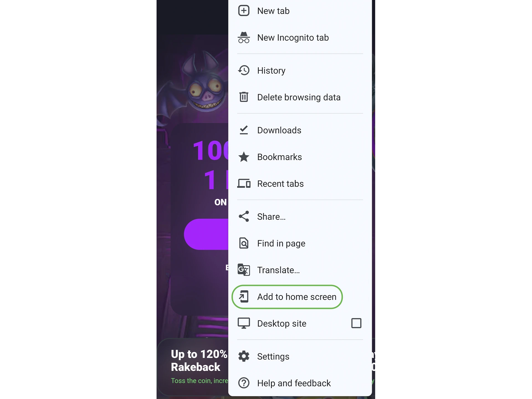Click the Find in page magnifier icon
Image resolution: width=532 pixels, height=399 pixels.
[244, 243]
